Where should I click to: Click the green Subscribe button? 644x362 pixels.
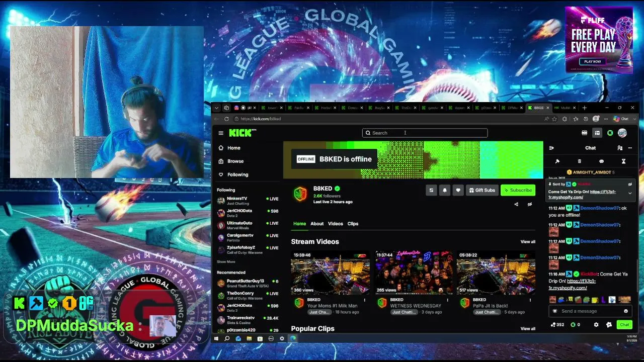(x=518, y=190)
